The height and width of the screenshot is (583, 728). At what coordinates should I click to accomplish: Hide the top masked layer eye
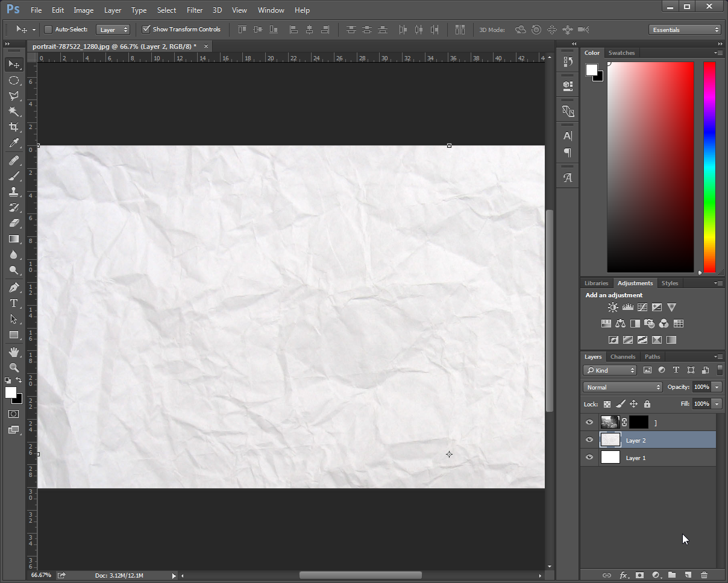tap(589, 423)
